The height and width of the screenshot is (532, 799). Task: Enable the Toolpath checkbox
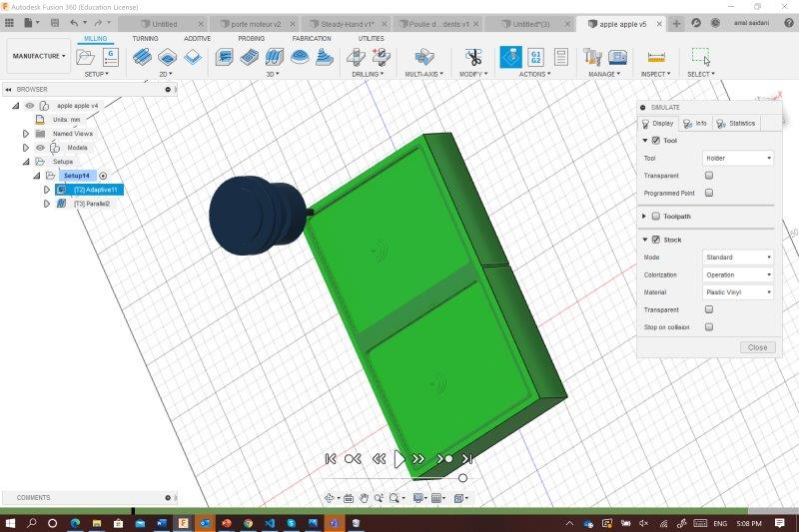[x=655, y=216]
